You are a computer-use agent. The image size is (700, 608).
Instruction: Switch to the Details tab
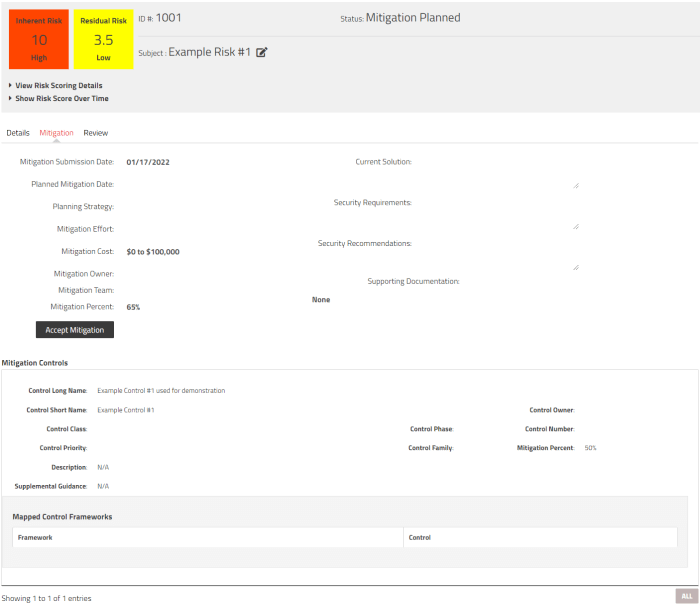tap(18, 132)
